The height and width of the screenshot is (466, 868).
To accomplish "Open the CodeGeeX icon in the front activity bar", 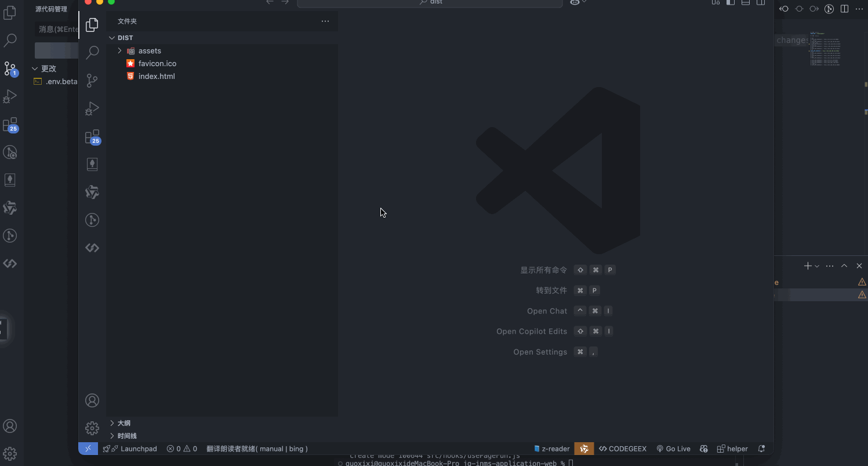I will coord(92,248).
